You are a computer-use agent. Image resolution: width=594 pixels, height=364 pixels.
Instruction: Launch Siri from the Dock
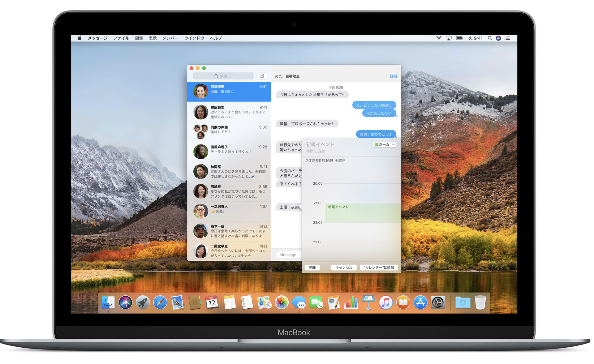(x=125, y=302)
